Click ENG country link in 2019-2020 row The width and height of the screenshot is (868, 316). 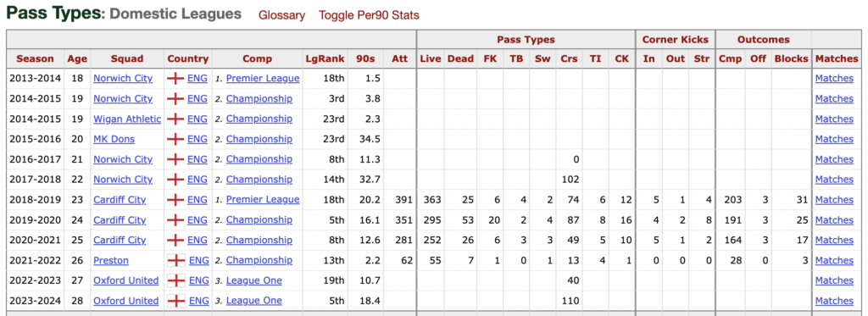[x=197, y=220]
